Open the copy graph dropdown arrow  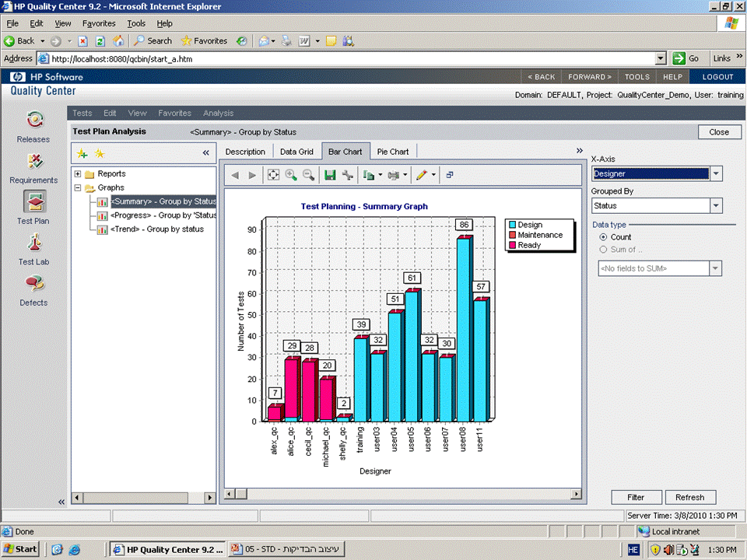coord(381,175)
